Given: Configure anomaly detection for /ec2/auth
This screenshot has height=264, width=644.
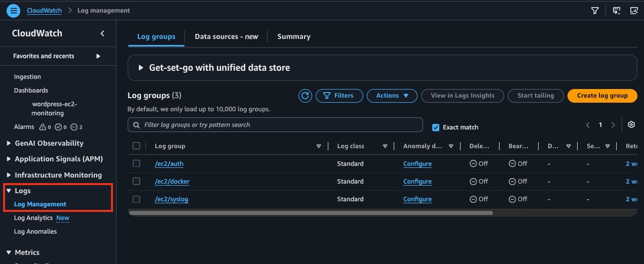Looking at the screenshot, I should pyautogui.click(x=418, y=164).
